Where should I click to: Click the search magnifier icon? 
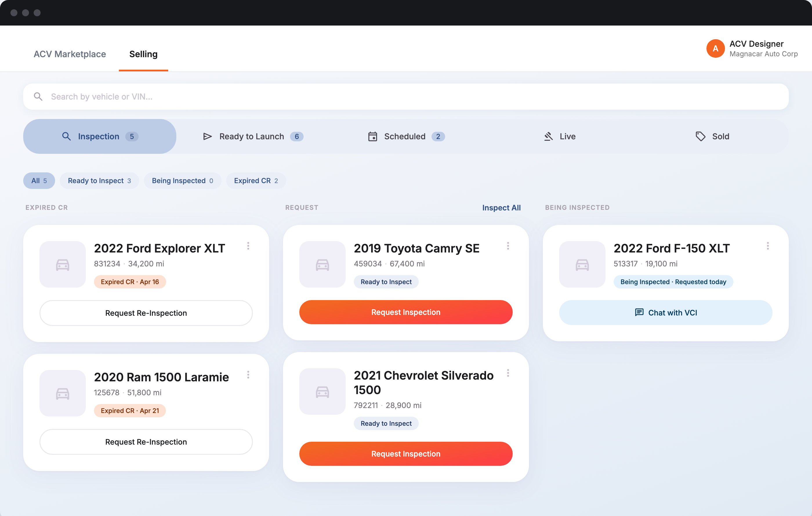pos(38,97)
